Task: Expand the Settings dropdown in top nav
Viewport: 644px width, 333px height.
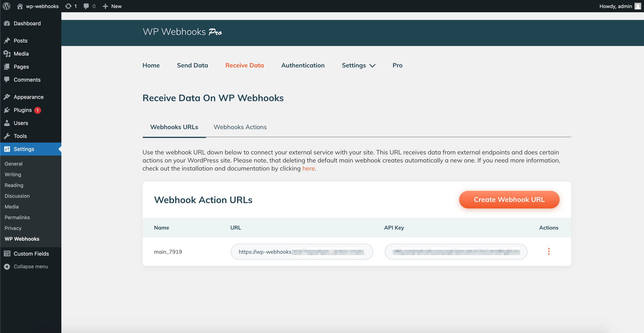Action: (x=358, y=65)
